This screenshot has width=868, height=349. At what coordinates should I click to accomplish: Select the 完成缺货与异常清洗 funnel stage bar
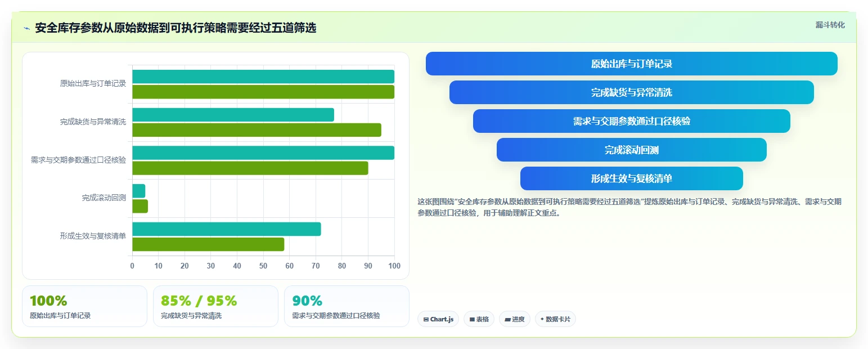(631, 92)
